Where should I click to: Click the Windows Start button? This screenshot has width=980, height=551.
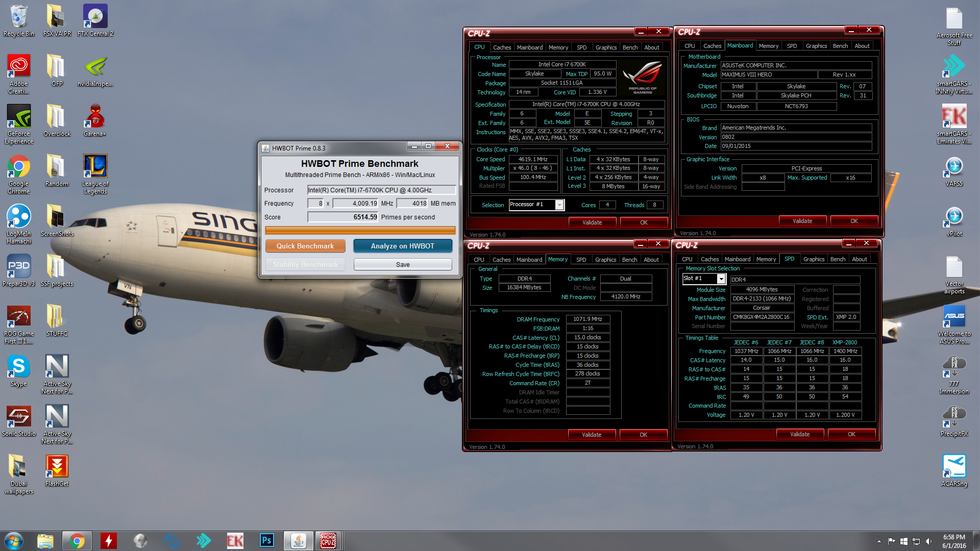14,541
